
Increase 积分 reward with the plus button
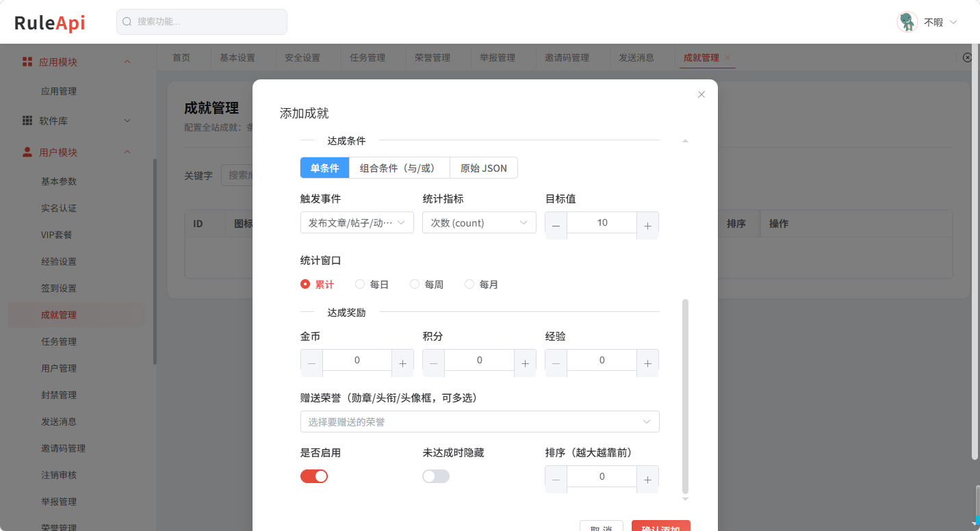(525, 363)
